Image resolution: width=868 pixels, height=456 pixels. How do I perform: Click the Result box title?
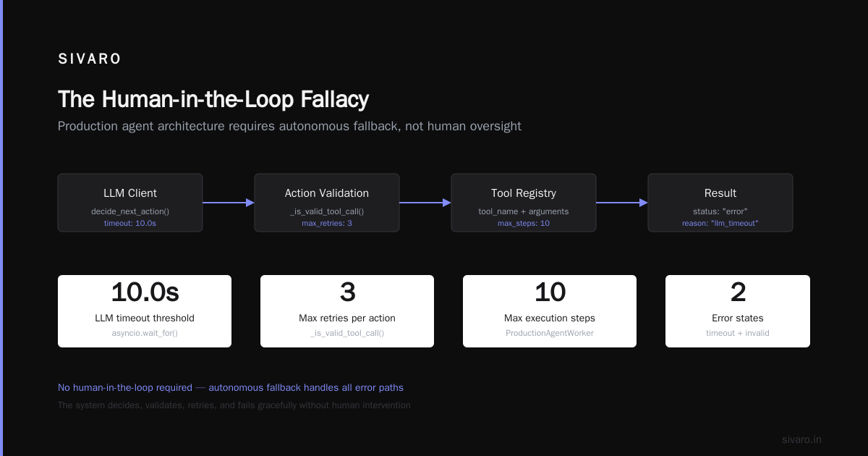pyautogui.click(x=720, y=193)
